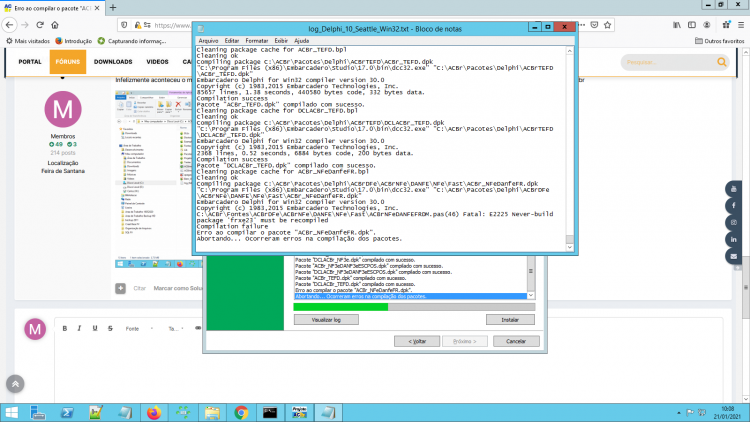
Task: Open the Arquivo menu in Notepad
Action: [208, 41]
